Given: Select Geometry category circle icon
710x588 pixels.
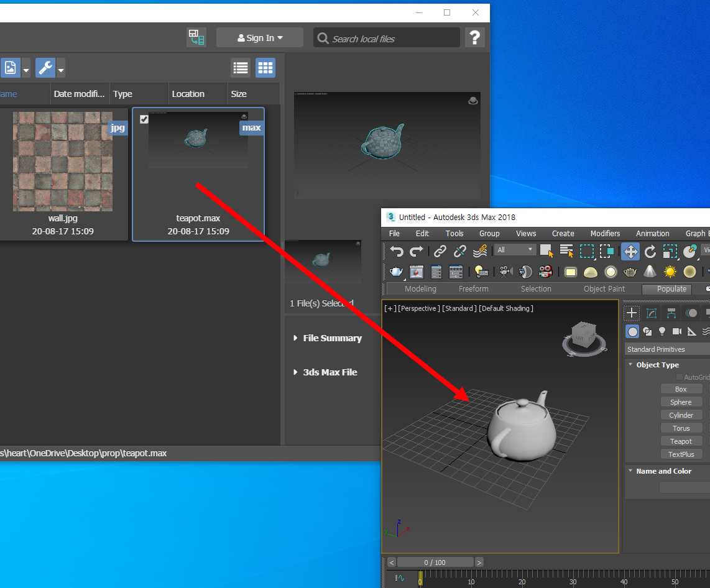Looking at the screenshot, I should click(x=632, y=332).
